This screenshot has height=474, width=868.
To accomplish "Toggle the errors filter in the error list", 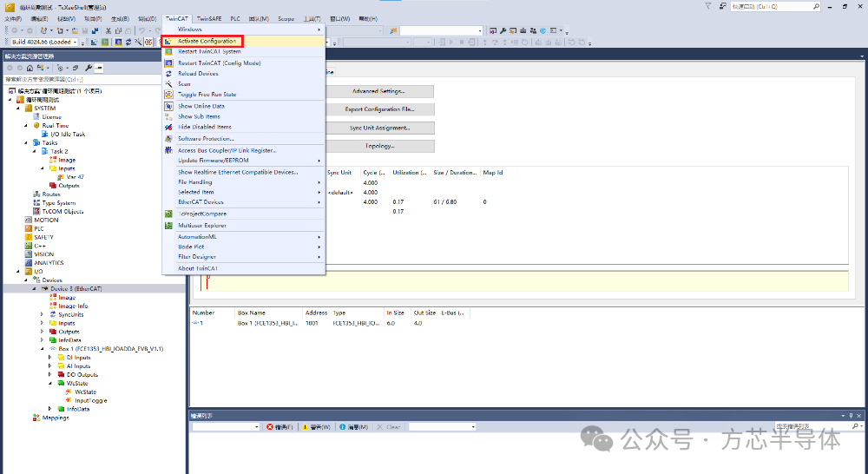I will pos(279,427).
